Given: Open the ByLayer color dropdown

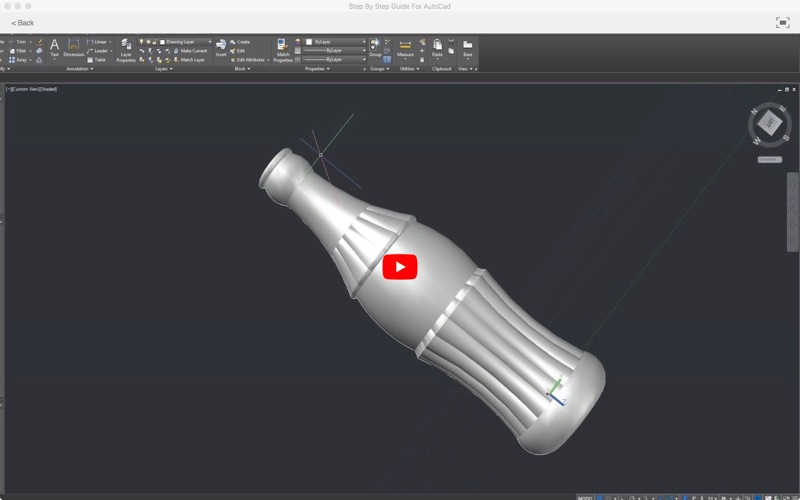Looking at the screenshot, I should coord(364,42).
